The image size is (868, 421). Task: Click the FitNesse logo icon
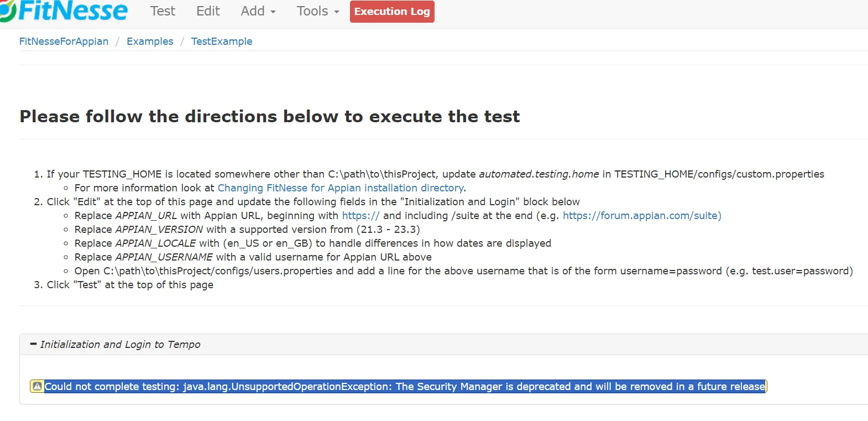7,11
